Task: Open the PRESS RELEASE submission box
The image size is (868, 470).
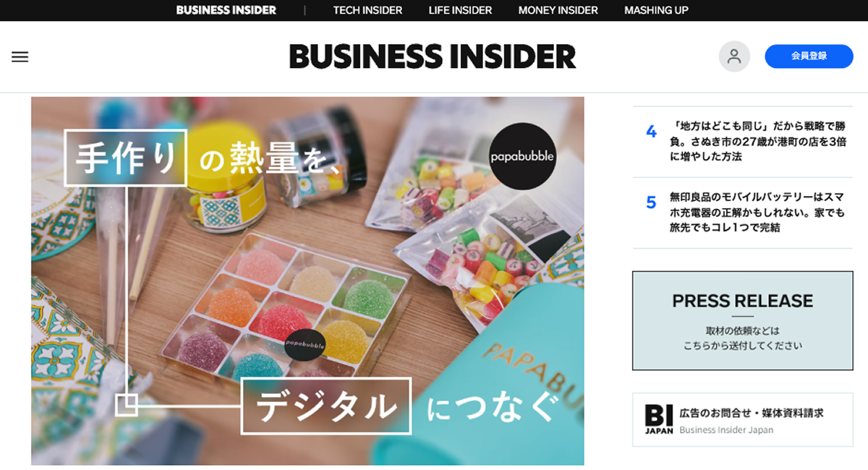Action: [743, 321]
